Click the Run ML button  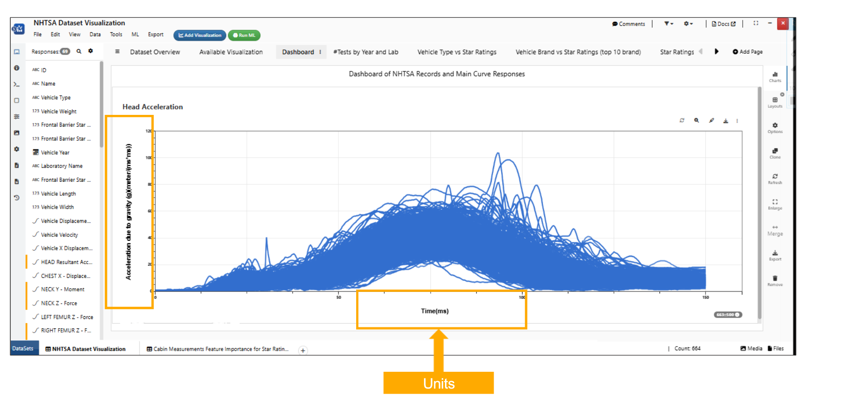tap(244, 35)
